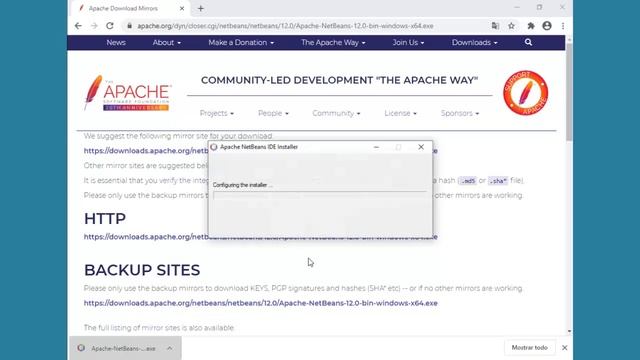The height and width of the screenshot is (360, 640).
Task: Click the downloaded Apache-NetBeans exe file icon
Action: [81, 348]
